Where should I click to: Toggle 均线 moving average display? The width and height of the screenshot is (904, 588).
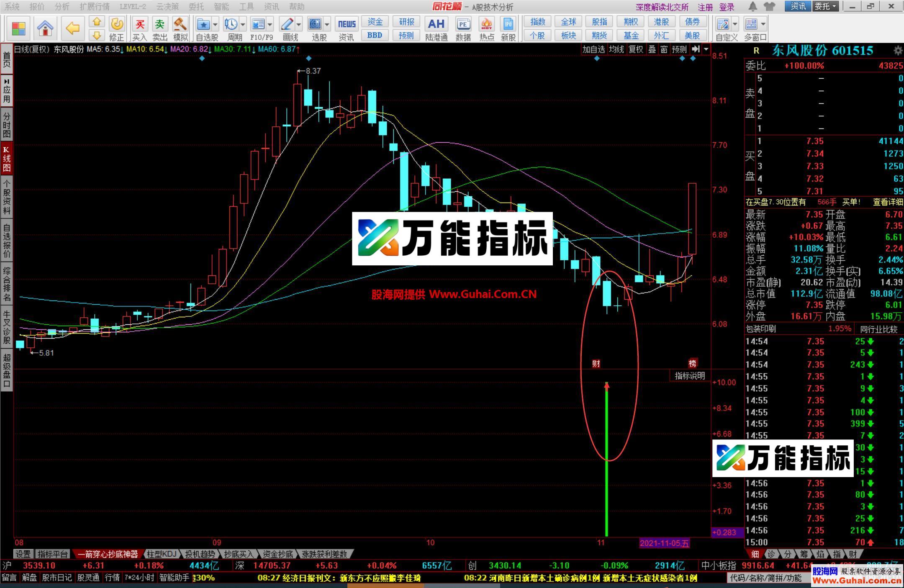[x=616, y=49]
